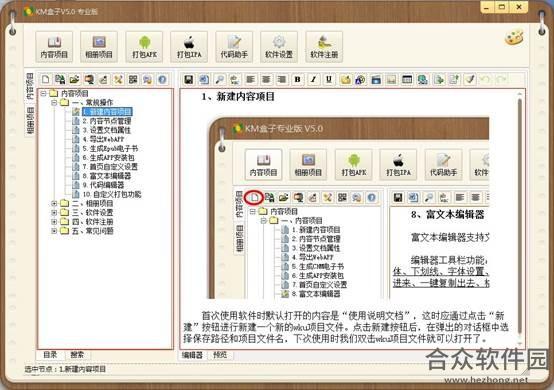Expand the 三、软件设置 folder node
Screen dimensions: 554x390
(x=54, y=213)
